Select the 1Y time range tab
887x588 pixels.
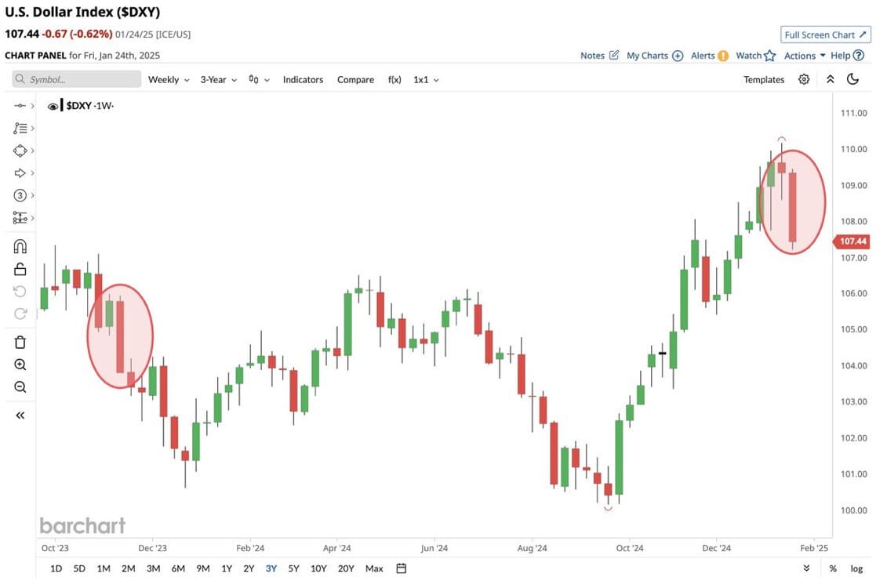pyautogui.click(x=227, y=568)
